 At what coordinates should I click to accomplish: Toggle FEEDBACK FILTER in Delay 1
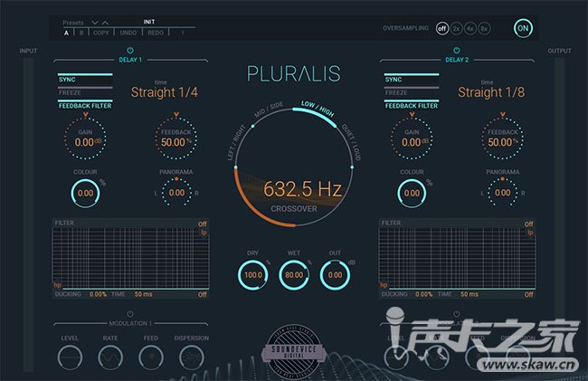click(x=85, y=105)
